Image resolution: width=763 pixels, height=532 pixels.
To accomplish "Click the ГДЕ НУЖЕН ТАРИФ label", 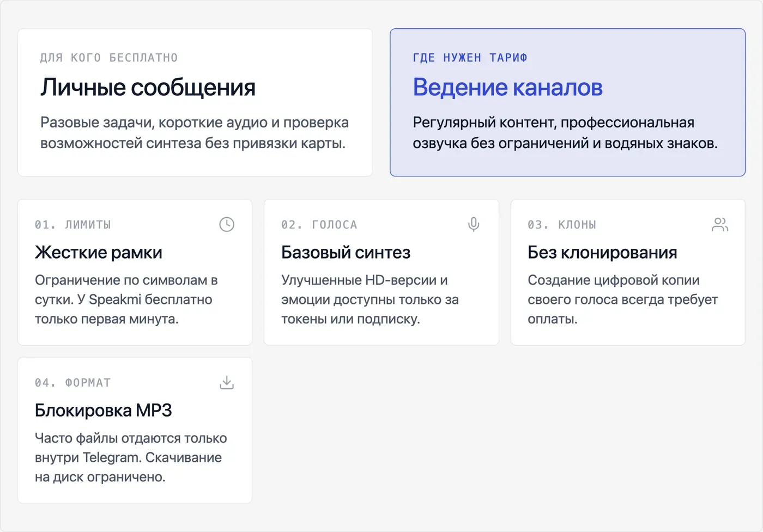I will point(470,58).
